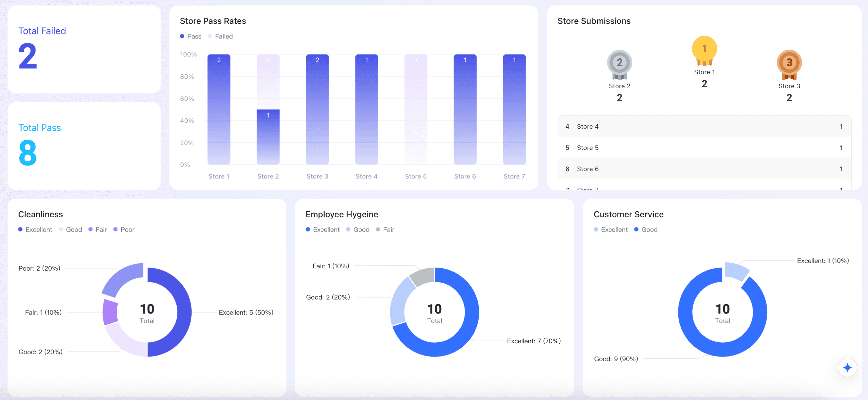Toggle Good legend in Customer Service chart
The width and height of the screenshot is (868, 400).
pyautogui.click(x=646, y=230)
